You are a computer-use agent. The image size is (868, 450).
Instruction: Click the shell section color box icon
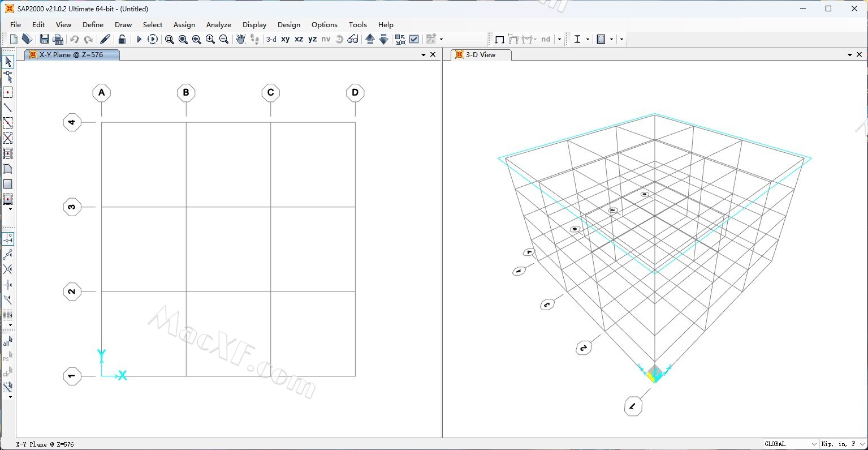[601, 39]
